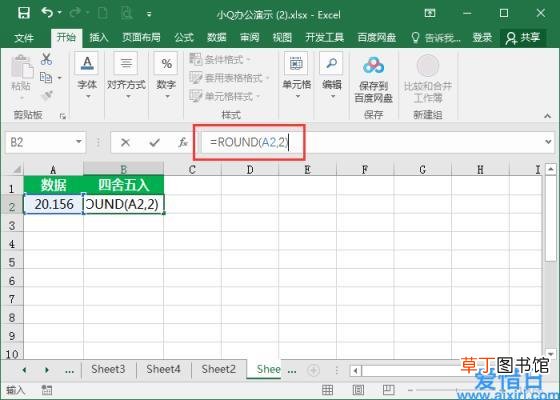Click the horizontal scrollbar left arrow
This screenshot has height=400, width=560.
(x=355, y=370)
